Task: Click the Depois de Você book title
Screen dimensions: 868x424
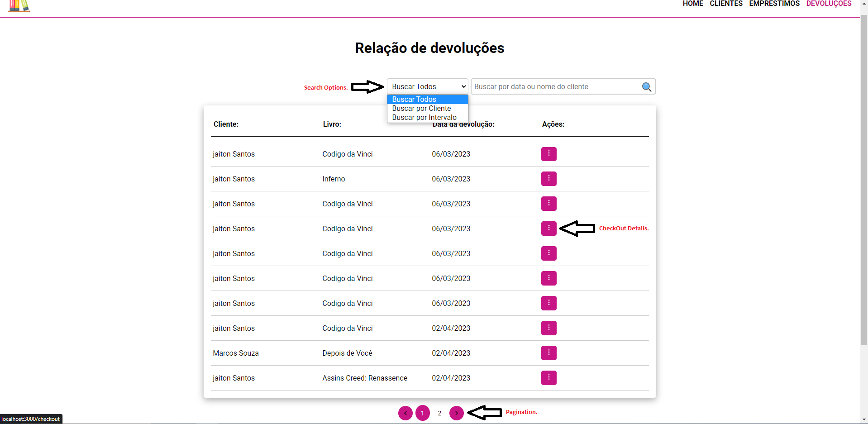Action: pyautogui.click(x=347, y=353)
